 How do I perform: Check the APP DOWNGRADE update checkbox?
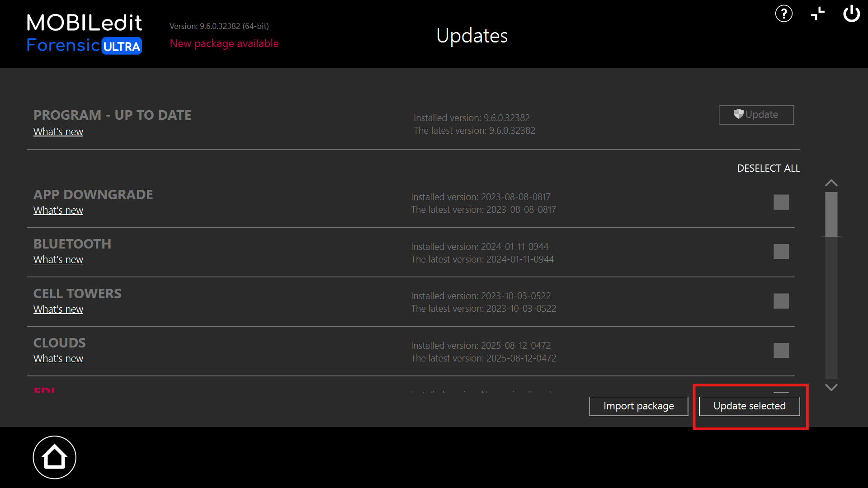coord(781,202)
